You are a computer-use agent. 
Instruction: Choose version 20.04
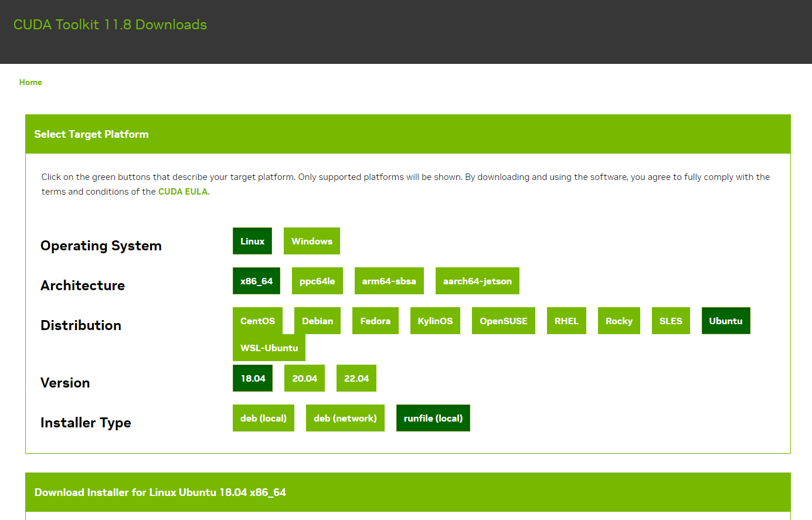(304, 378)
